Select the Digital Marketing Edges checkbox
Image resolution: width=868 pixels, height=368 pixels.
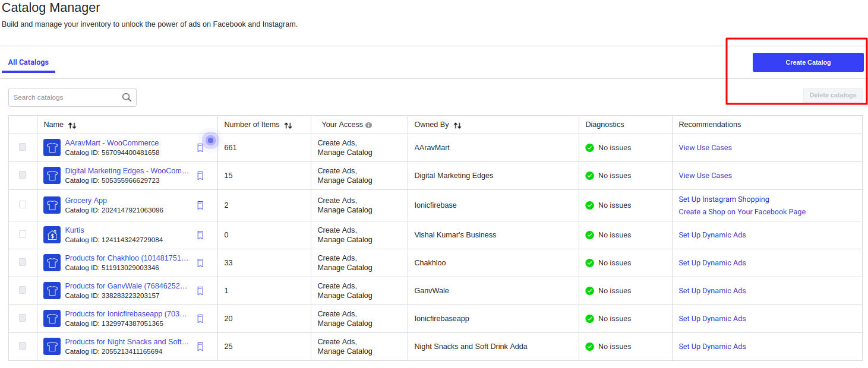[23, 175]
